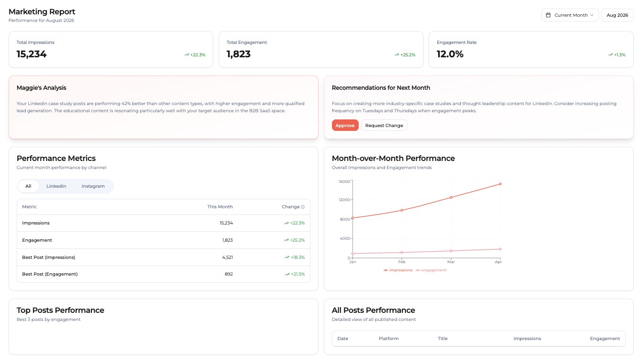Click trend arrow icon on Total Impressions card
Viewport: 639px width, 364px height.
tap(187, 55)
